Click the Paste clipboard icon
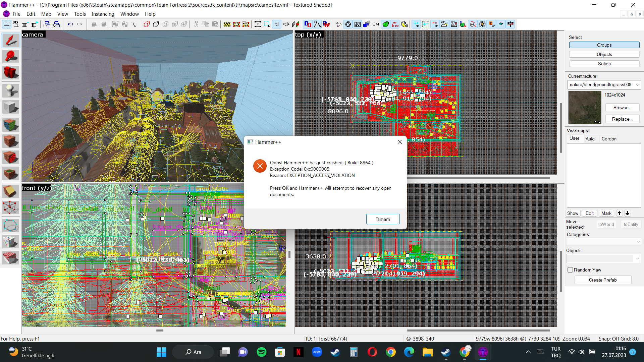This screenshot has height=362, width=644. 215,24
